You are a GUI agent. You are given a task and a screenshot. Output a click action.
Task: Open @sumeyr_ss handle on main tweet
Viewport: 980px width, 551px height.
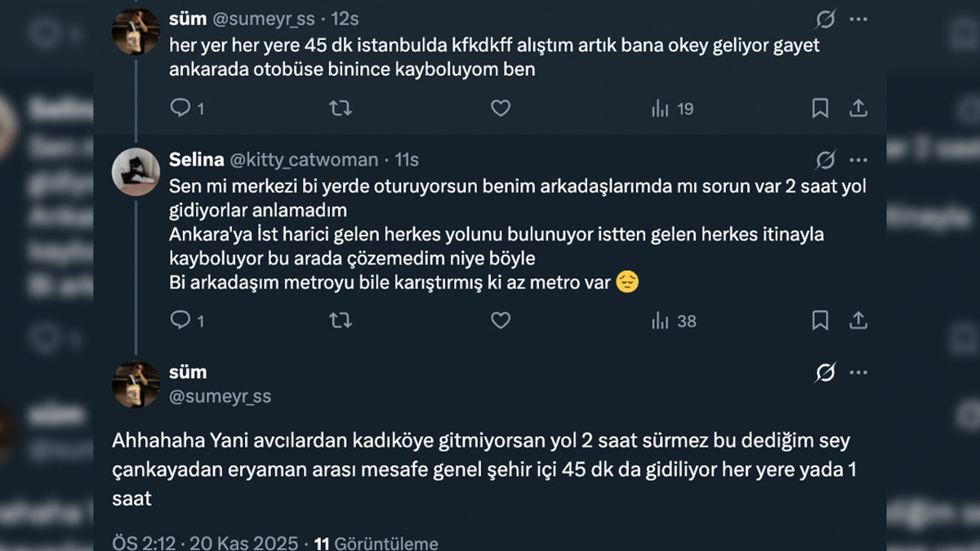(220, 397)
